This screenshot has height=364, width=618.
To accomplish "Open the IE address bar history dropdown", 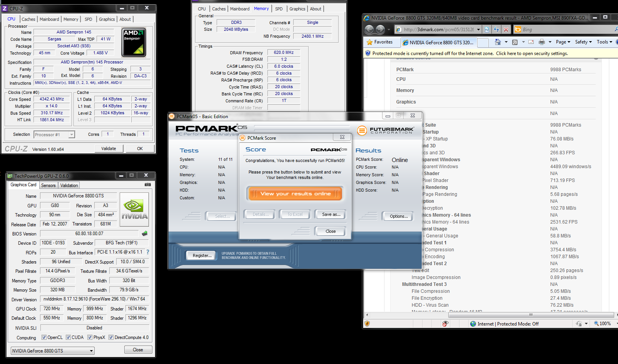I will pos(478,30).
